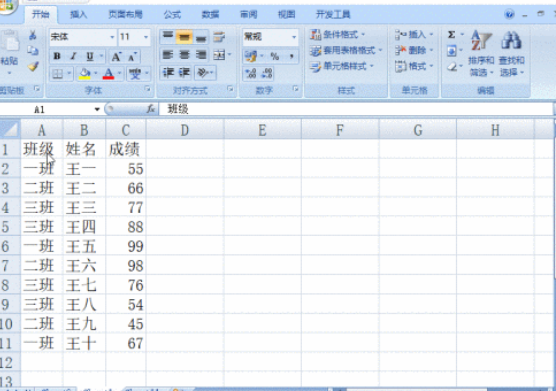Switch to the 数据 tab
Image resolution: width=556 pixels, height=391 pixels.
click(x=210, y=14)
